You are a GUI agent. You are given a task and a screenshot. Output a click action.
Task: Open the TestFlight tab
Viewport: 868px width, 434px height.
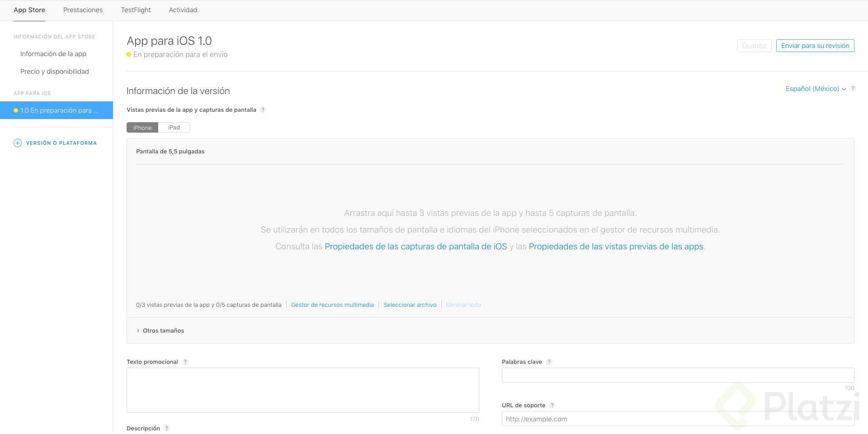coord(136,10)
